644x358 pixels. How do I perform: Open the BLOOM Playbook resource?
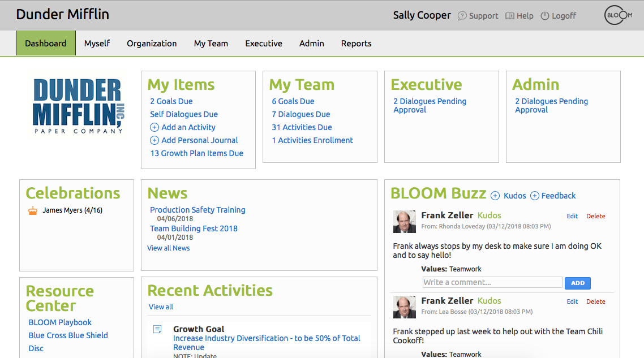point(59,322)
